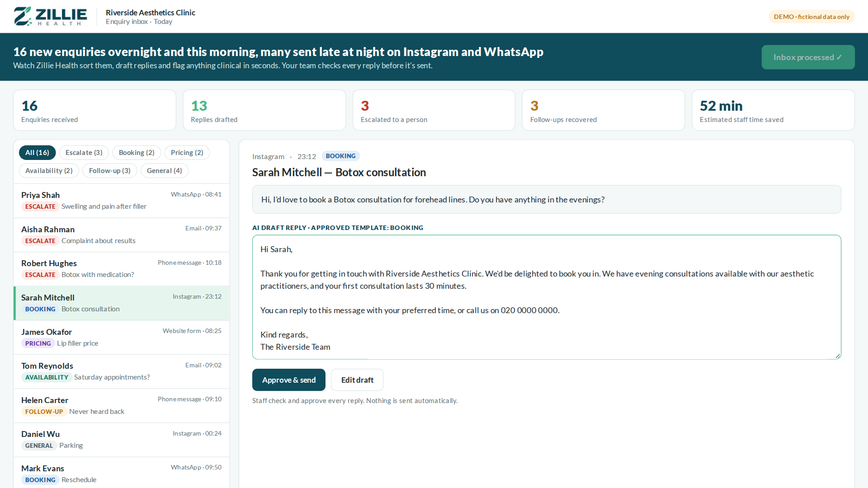The width and height of the screenshot is (868, 488).
Task: Click the 3 Escalated to a person card
Action: pyautogui.click(x=434, y=110)
